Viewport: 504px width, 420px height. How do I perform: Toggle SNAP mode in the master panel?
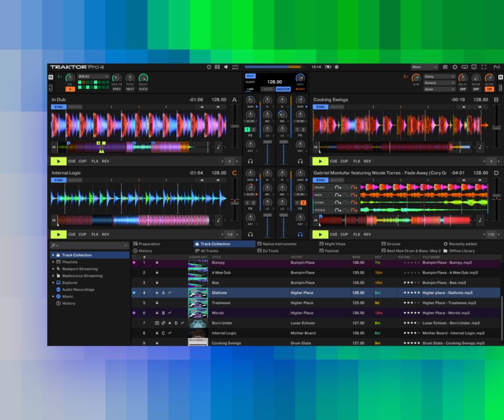pyautogui.click(x=250, y=76)
